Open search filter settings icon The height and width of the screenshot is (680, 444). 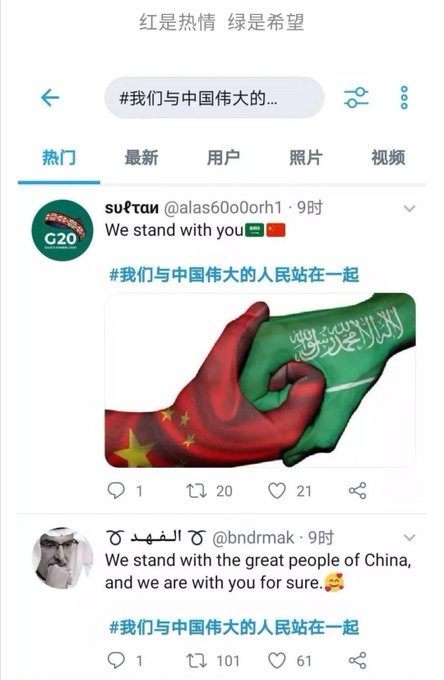[356, 98]
